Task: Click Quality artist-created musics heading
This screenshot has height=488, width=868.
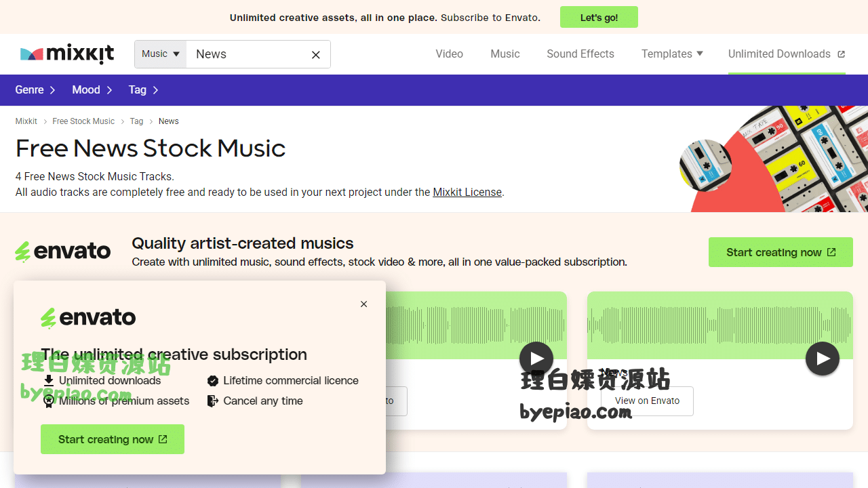Action: click(243, 243)
